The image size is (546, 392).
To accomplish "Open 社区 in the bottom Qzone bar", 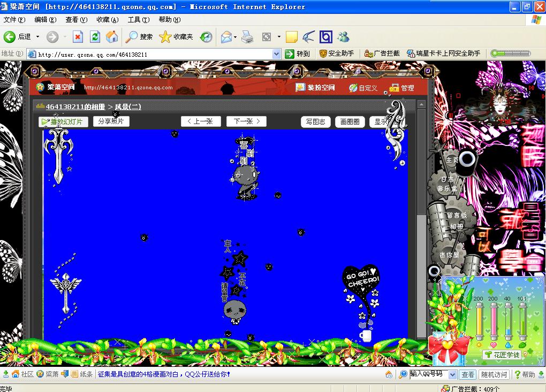I will pos(23,374).
